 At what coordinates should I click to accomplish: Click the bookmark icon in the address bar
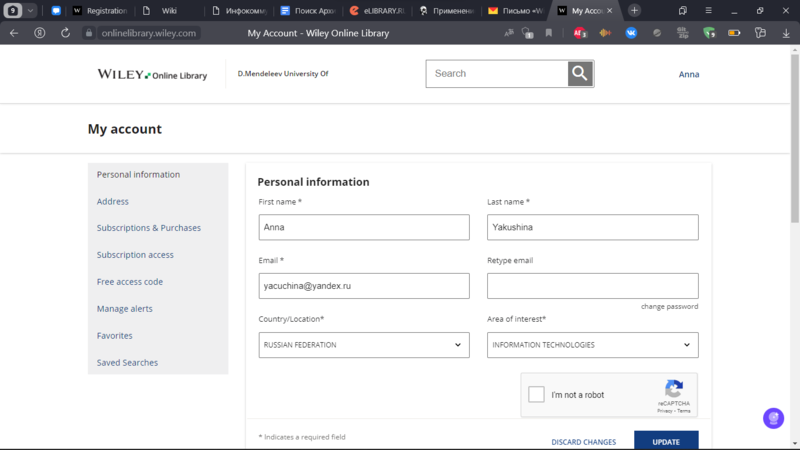coord(549,33)
